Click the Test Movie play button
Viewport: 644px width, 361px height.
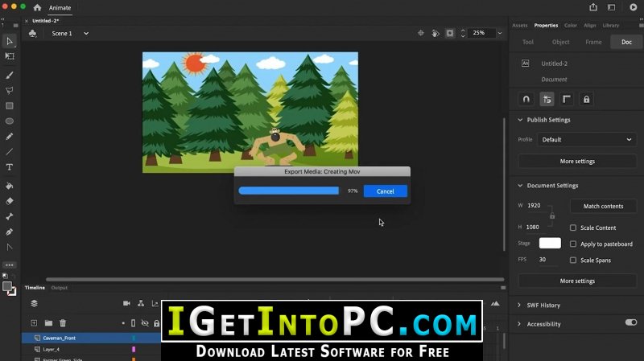[x=633, y=7]
